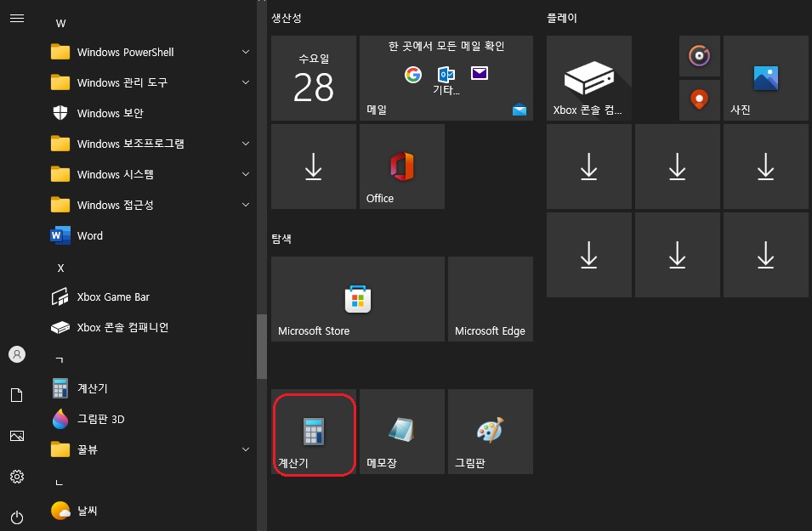Click the 생산성 group title
The width and height of the screenshot is (812, 531).
(x=287, y=18)
